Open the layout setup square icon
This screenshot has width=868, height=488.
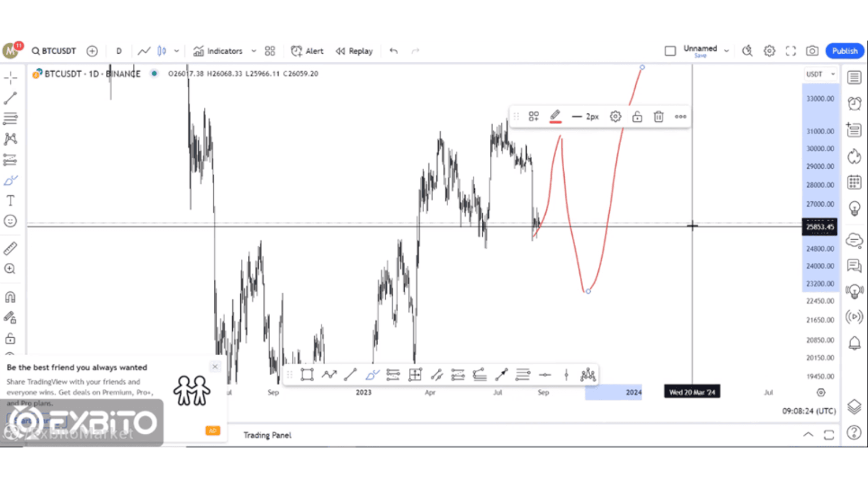click(671, 51)
